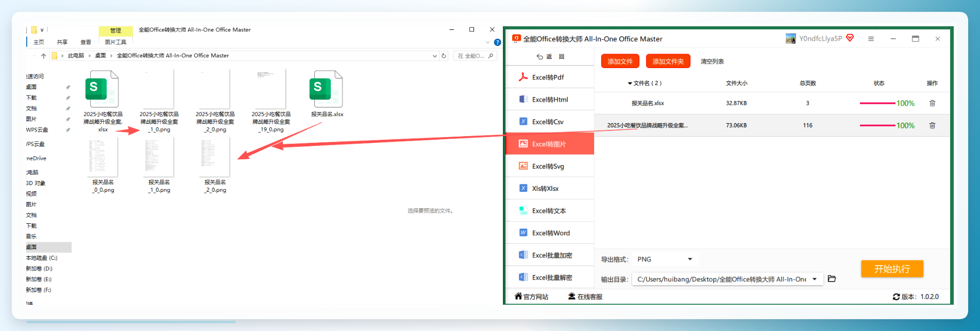
Task: Select the 2025小吃餐饮品牌战略升级全案.xlsx file
Action: 103,101
